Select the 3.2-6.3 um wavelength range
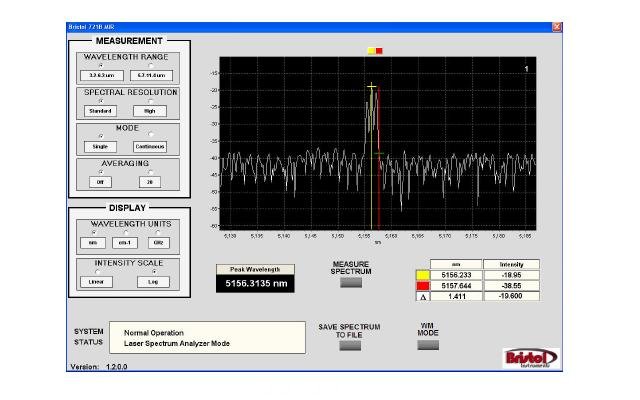The height and width of the screenshot is (400, 640). 100,75
